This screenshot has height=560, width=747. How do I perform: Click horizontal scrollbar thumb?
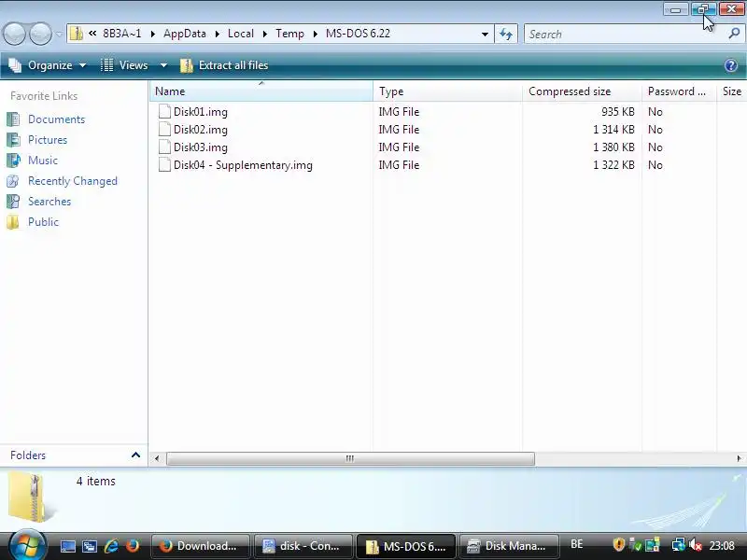(350, 458)
